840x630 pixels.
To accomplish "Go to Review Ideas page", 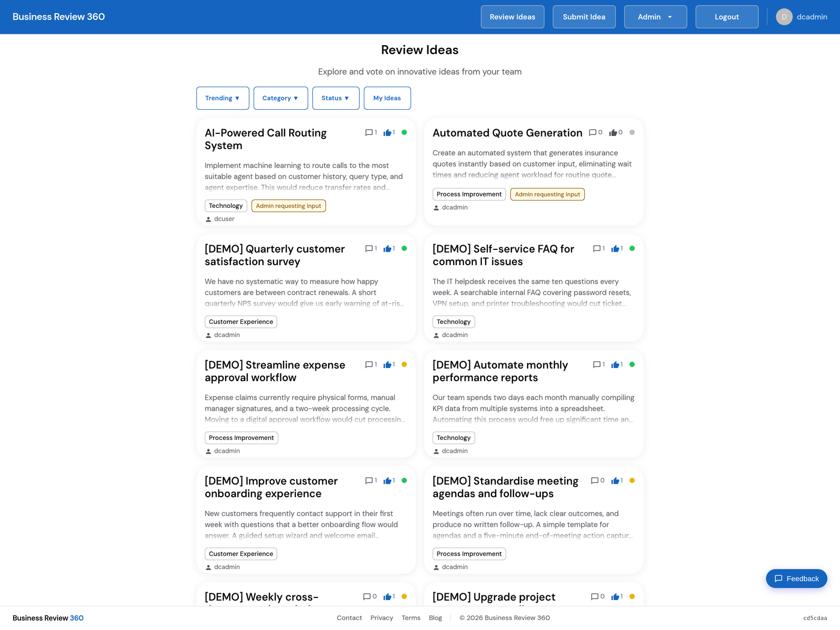I will click(512, 17).
